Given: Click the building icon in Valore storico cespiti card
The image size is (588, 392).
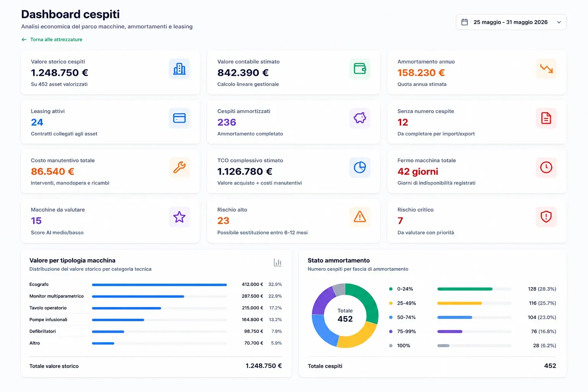Looking at the screenshot, I should click(x=179, y=69).
